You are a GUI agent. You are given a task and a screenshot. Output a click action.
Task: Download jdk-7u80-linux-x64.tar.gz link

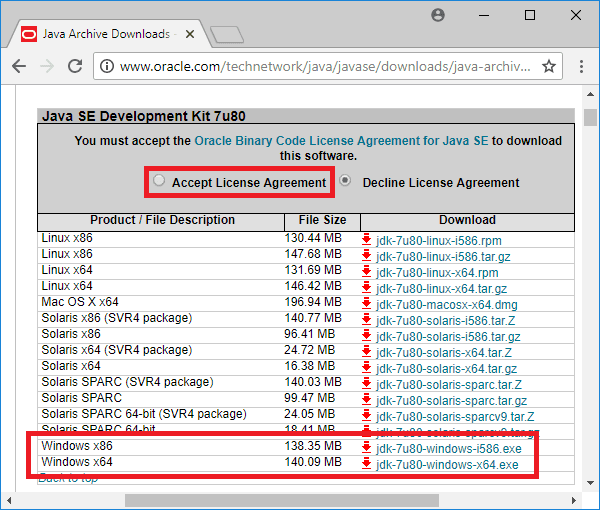click(x=442, y=288)
